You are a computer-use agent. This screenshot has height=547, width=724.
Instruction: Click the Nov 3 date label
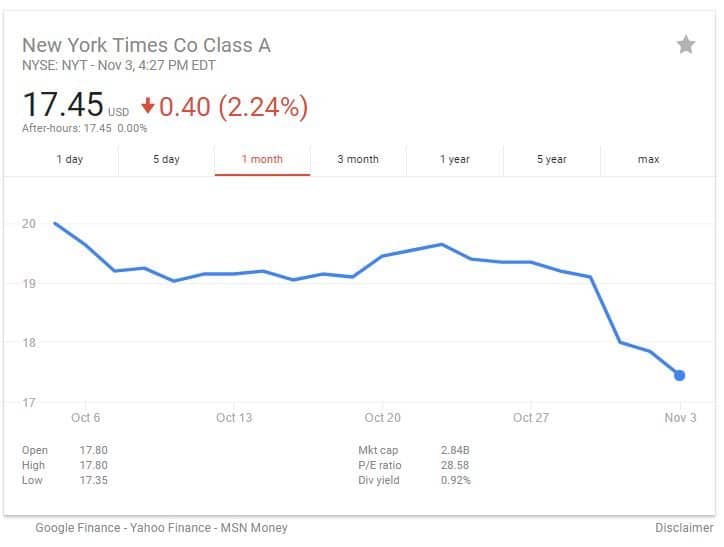coord(680,418)
